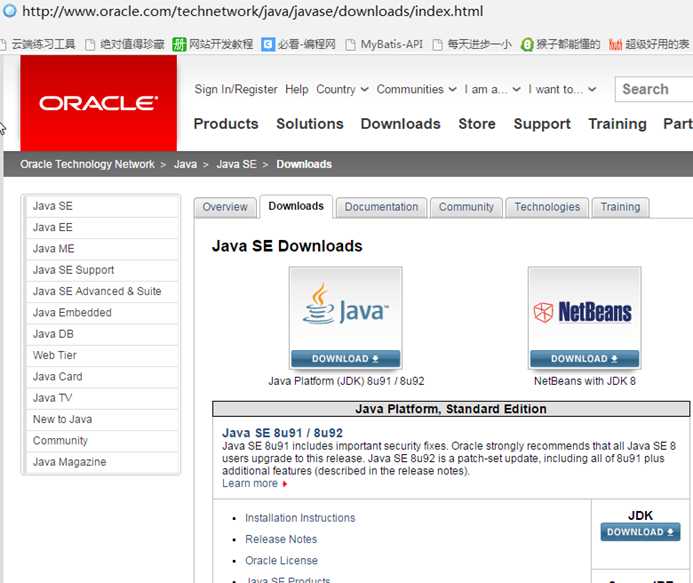Open Java Card sidebar link

102,377
